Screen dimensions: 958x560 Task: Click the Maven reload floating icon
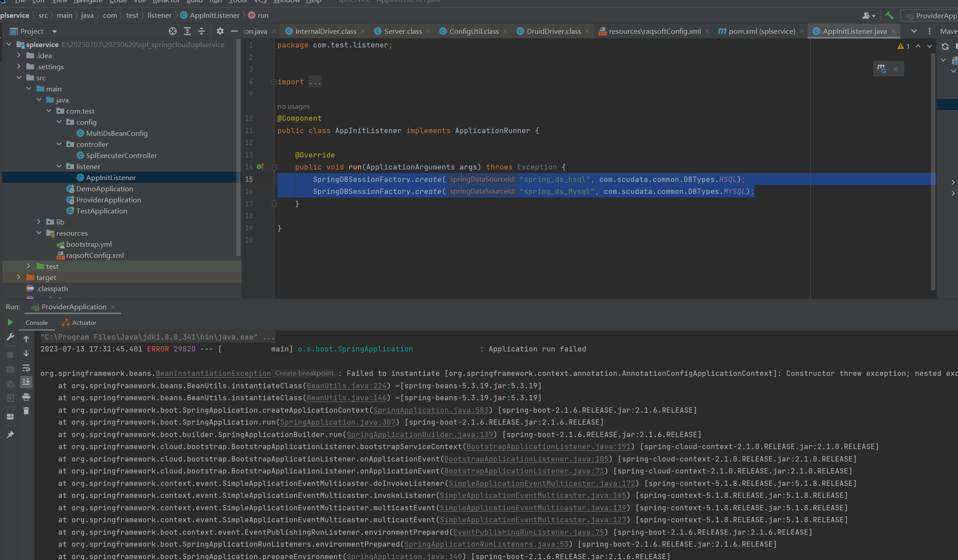pyautogui.click(x=881, y=69)
